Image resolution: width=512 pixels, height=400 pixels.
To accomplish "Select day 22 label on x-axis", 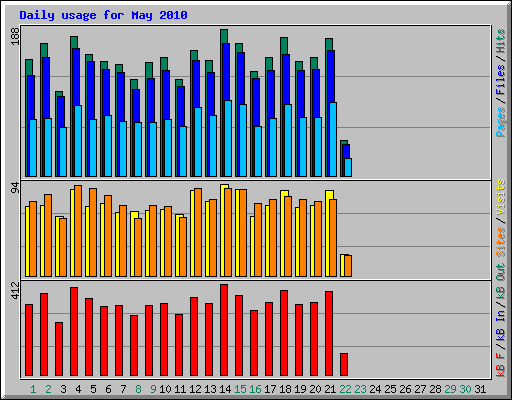I will tap(345, 389).
